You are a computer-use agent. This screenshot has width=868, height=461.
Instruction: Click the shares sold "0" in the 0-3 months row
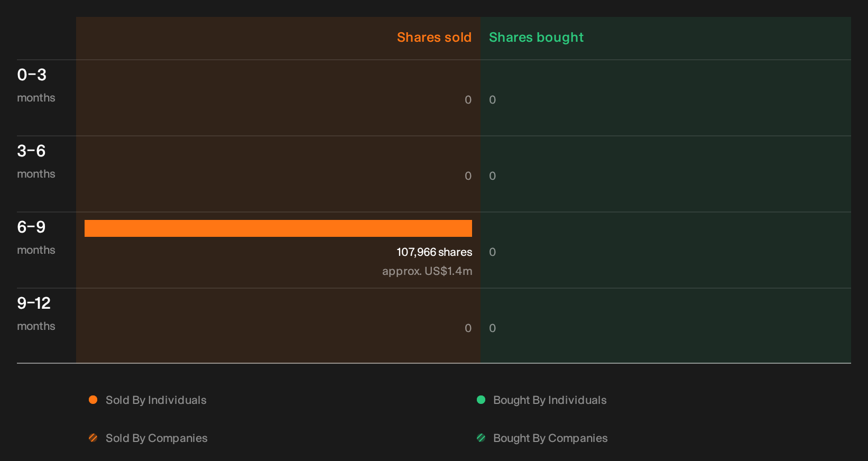468,100
